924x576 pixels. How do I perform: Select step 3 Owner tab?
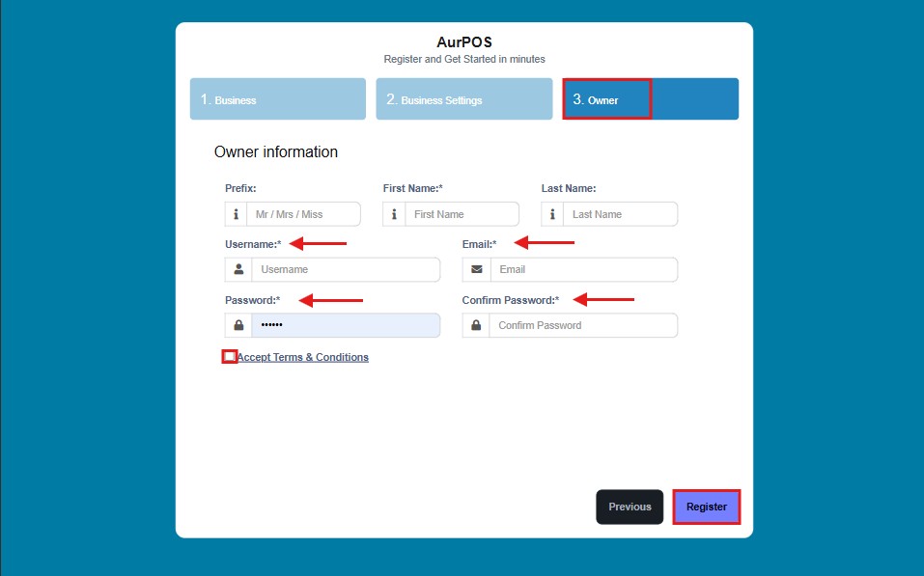point(650,99)
